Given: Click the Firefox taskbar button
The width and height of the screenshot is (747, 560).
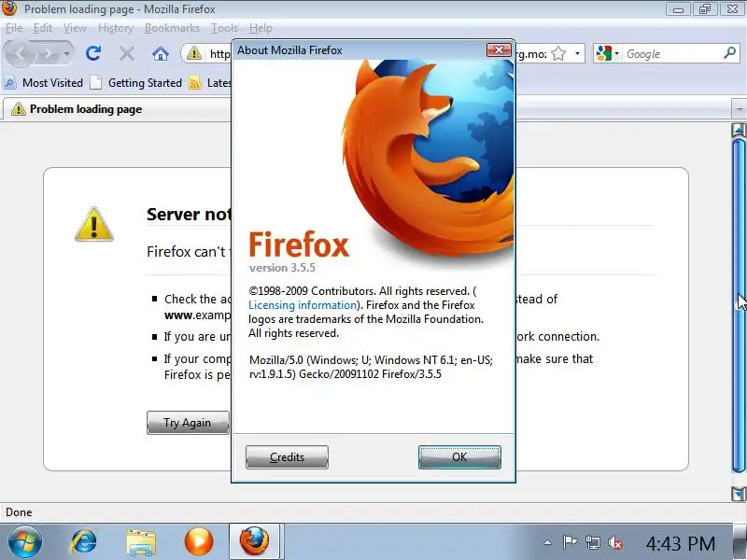Looking at the screenshot, I should coord(254,541).
